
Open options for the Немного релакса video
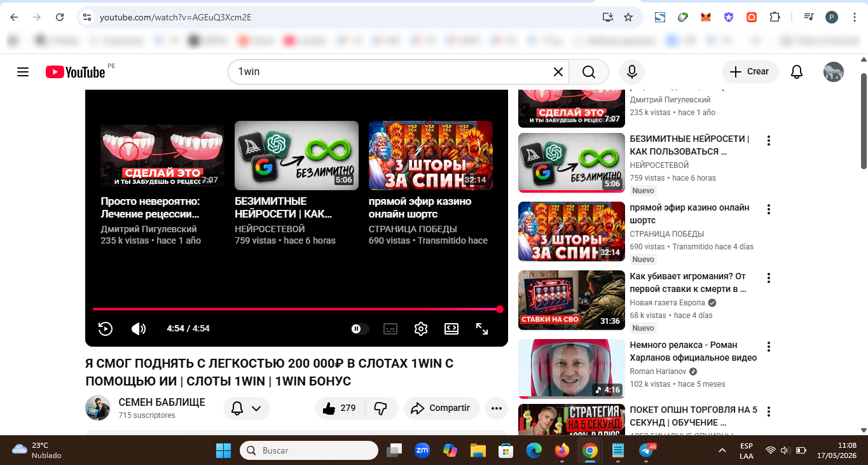[768, 347]
